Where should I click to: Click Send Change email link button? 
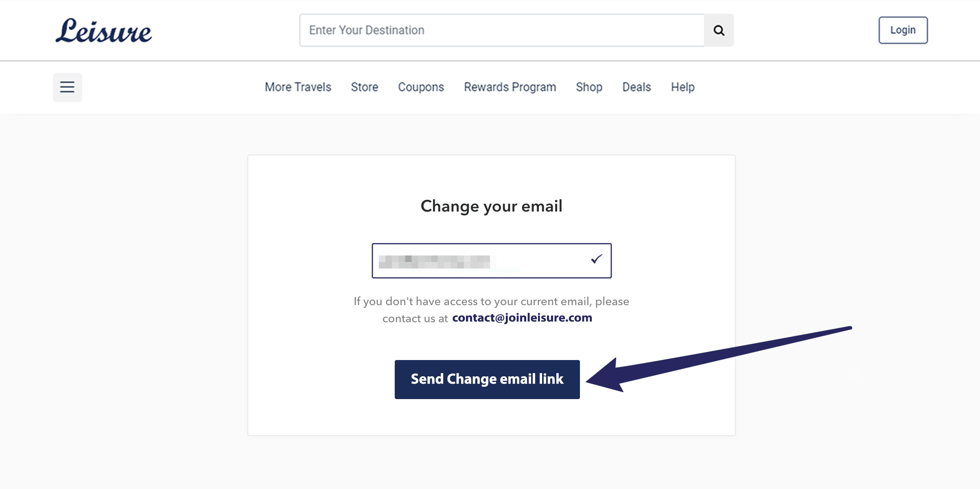click(x=487, y=379)
